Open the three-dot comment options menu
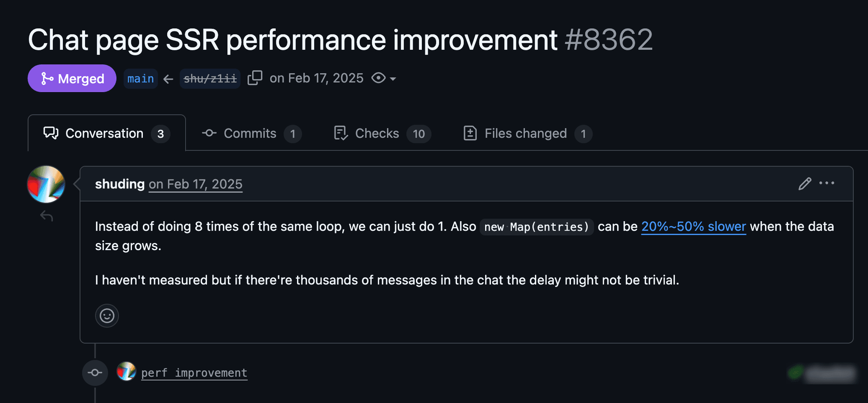The width and height of the screenshot is (868, 403). [x=827, y=183]
